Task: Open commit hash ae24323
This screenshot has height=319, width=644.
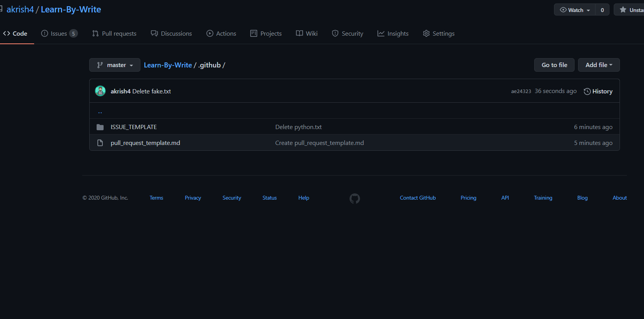Action: [521, 91]
